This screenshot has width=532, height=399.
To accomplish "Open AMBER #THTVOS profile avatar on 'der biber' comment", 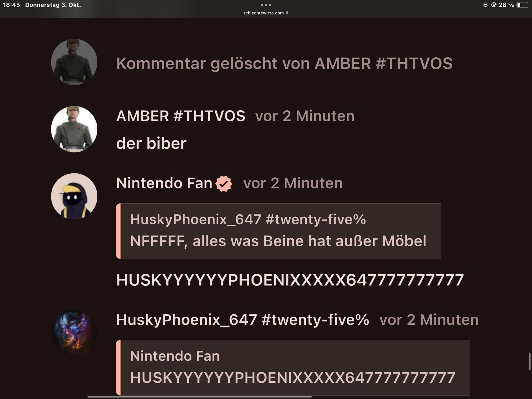I will pos(74,129).
